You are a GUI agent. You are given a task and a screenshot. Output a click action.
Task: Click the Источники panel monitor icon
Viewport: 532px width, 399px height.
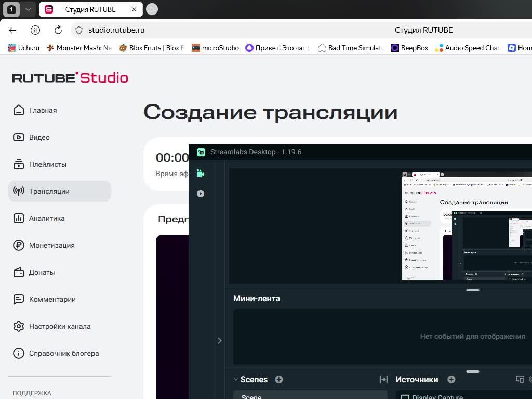coord(520,379)
